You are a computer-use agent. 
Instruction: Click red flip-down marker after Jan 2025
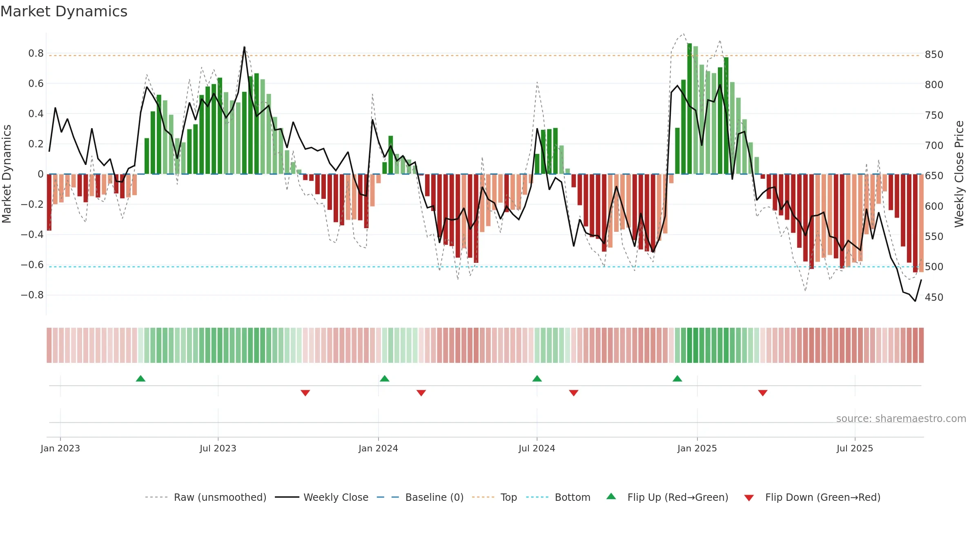(763, 393)
